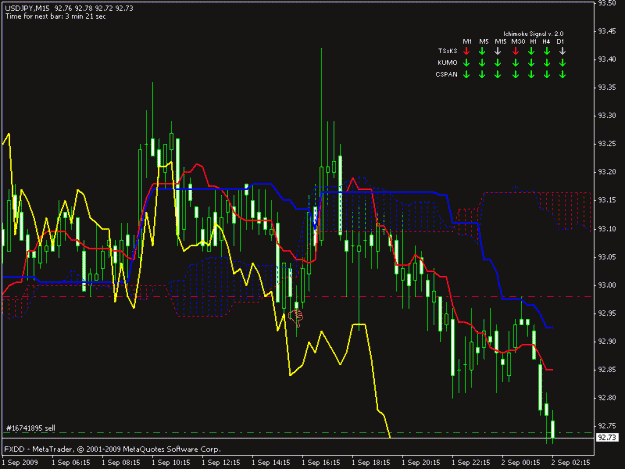Click the CSPAN H1 arrow
Viewport: 625px width, 469px height.
tap(531, 74)
